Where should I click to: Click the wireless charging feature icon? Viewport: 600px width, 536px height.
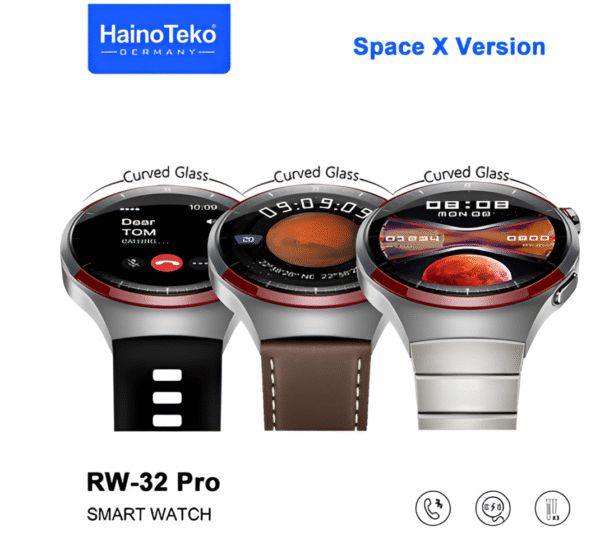tap(492, 508)
